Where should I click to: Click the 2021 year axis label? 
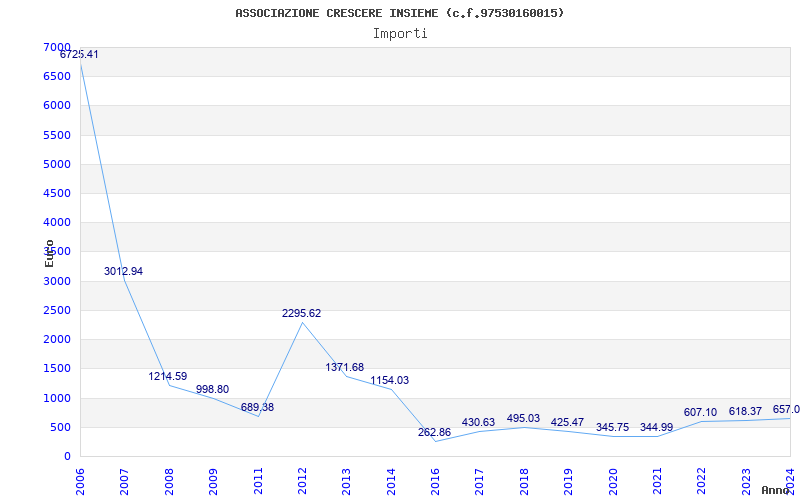(658, 481)
